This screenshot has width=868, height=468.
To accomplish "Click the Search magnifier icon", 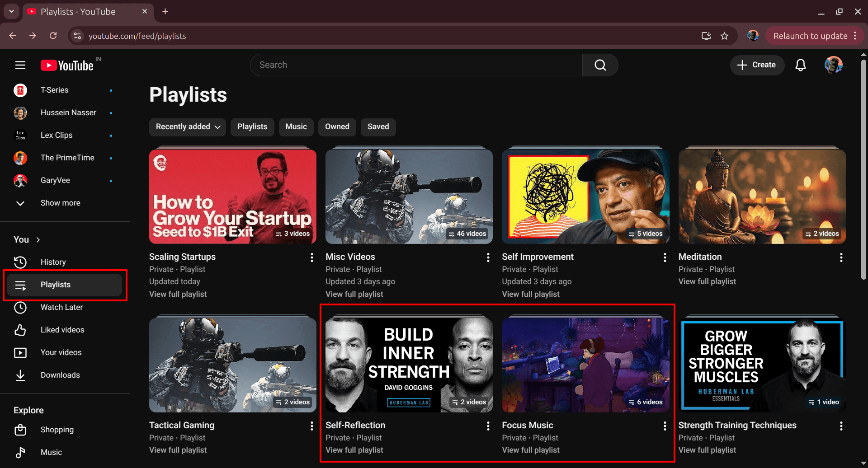I will tap(599, 65).
